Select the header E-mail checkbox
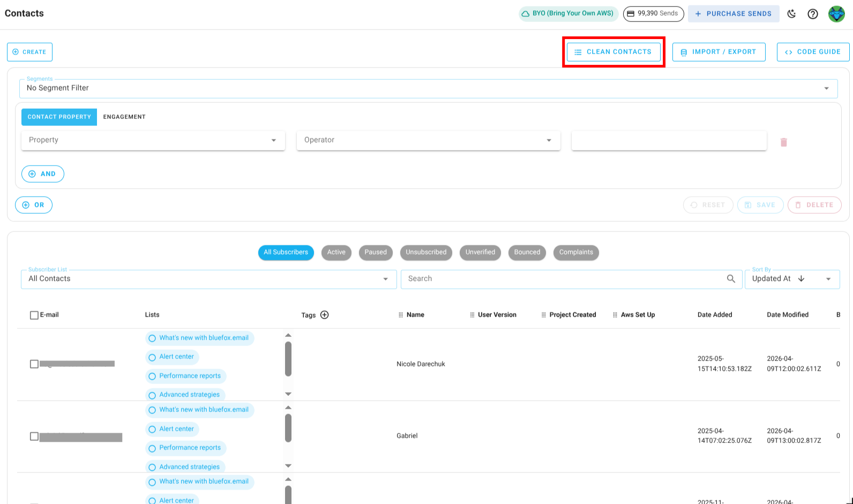Viewport: 853px width, 504px height. coord(34,315)
